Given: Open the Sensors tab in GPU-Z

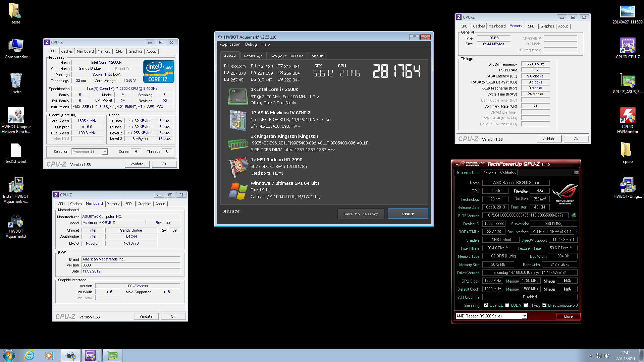Looking at the screenshot, I should coord(489,173).
